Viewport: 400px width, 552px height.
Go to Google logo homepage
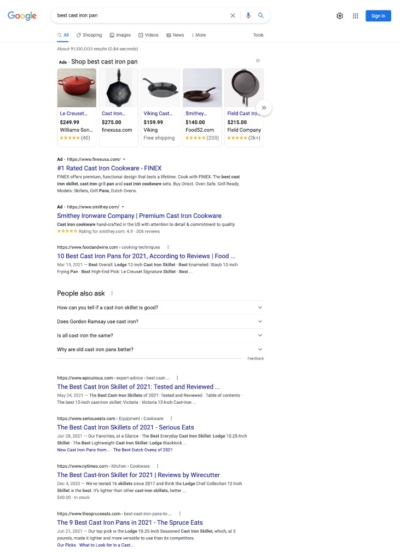click(x=22, y=16)
